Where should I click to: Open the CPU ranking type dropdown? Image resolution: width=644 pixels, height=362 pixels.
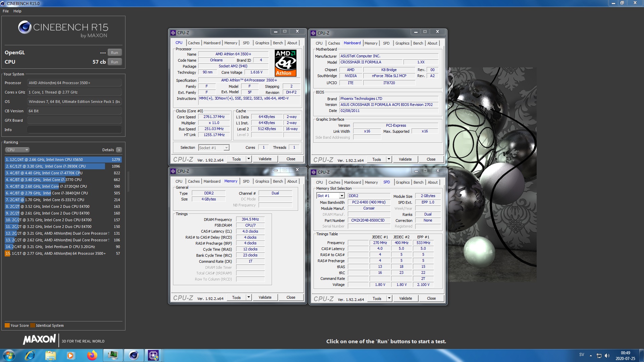pyautogui.click(x=17, y=150)
